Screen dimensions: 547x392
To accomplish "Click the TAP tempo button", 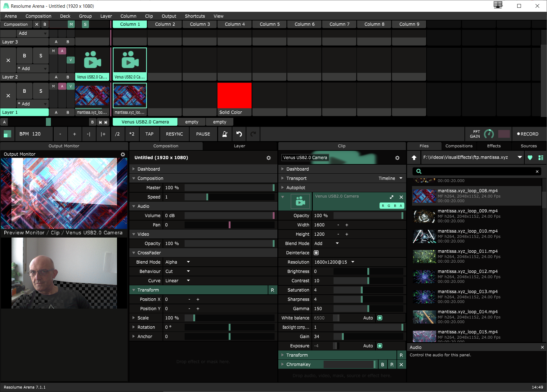I will click(x=149, y=134).
